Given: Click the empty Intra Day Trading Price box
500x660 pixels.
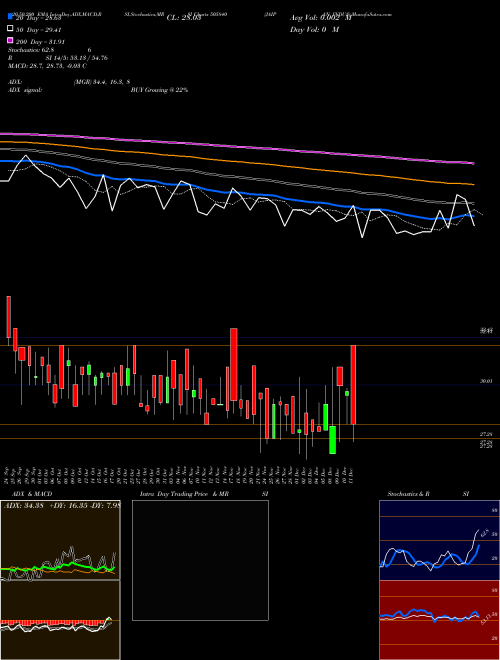Looking at the screenshot, I should coord(200,560).
